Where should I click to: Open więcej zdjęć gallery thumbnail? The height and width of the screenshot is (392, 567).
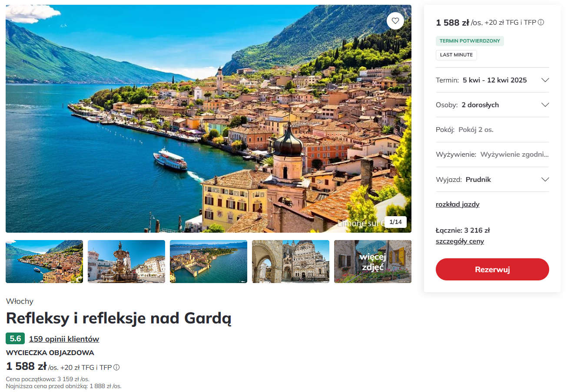tap(373, 261)
